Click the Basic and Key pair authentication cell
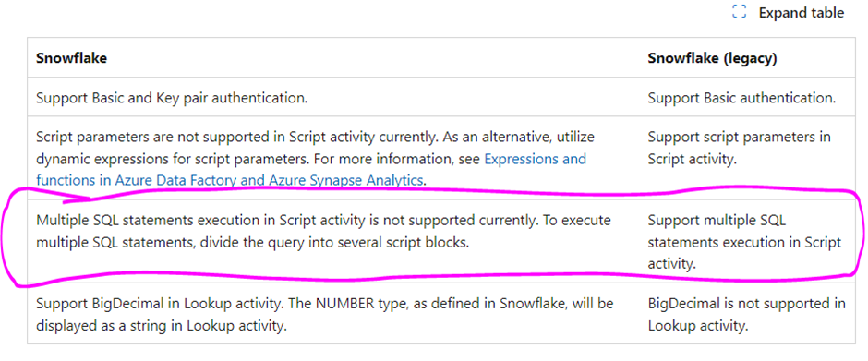 172,99
